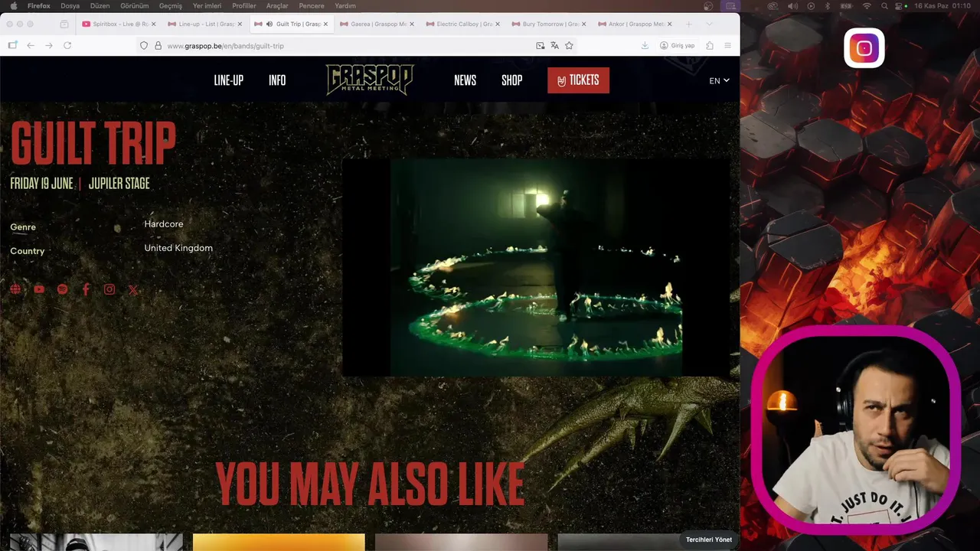Click the 'United Kingdom' country value

(178, 248)
